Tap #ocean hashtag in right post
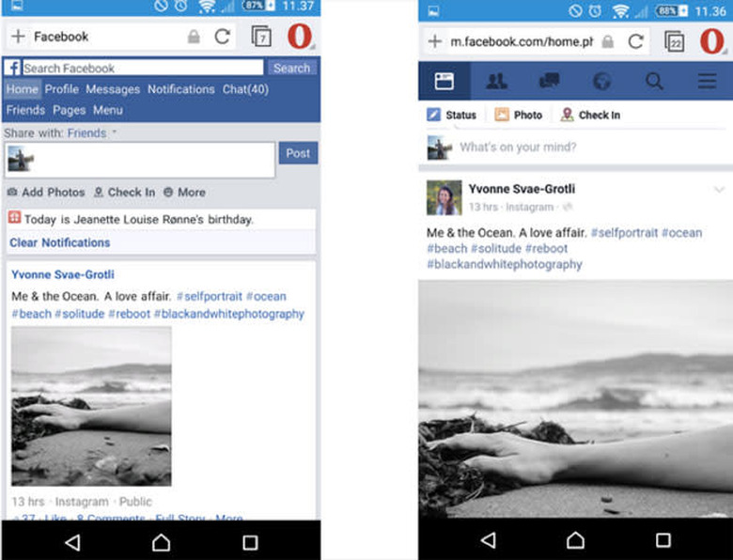 (681, 233)
